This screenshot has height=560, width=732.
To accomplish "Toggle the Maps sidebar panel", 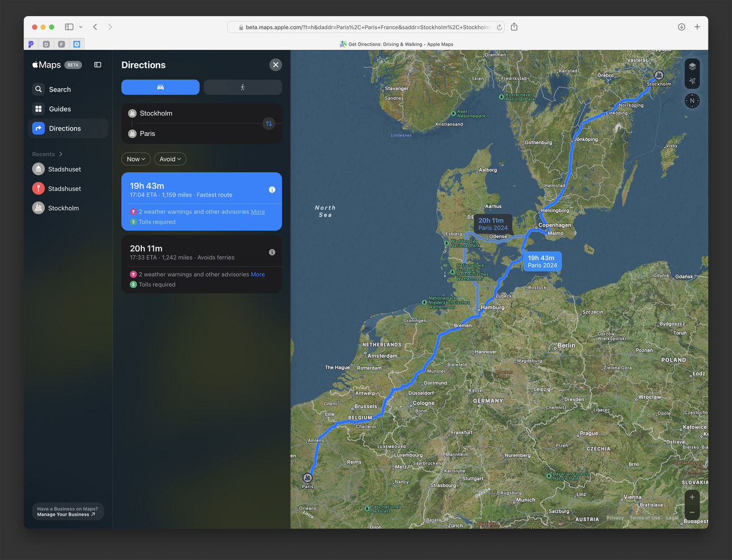I will coord(98,65).
